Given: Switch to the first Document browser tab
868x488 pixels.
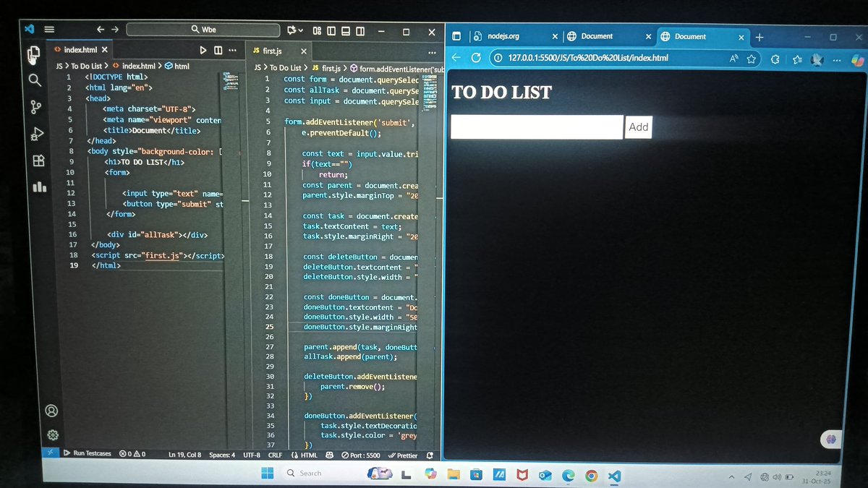Looking at the screenshot, I should click(x=597, y=36).
